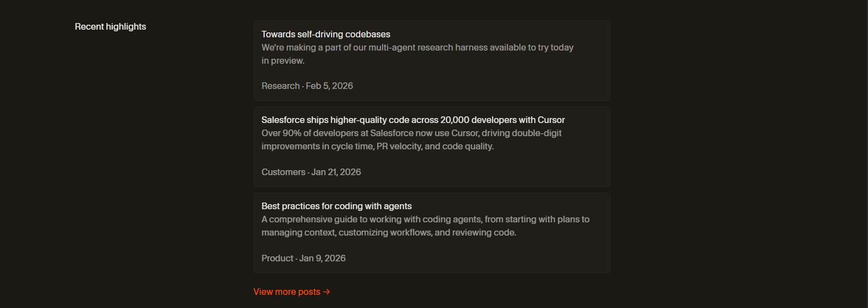Viewport: 868px width, 308px height.
Task: Click the Jan 21, 2026 date
Action: pos(336,172)
